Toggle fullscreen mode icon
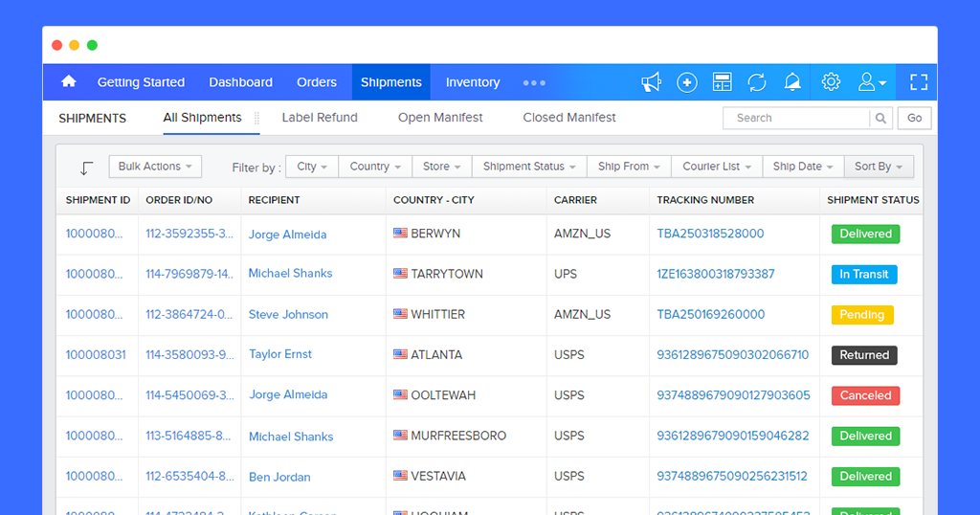This screenshot has width=980, height=515. pos(919,82)
